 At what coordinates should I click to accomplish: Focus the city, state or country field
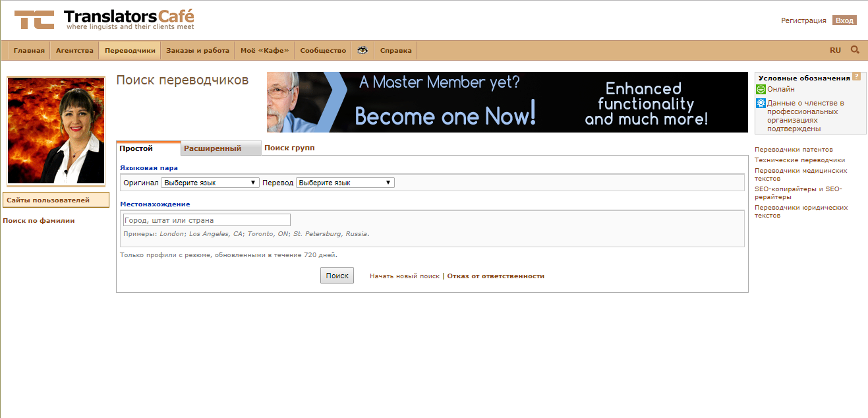click(206, 220)
